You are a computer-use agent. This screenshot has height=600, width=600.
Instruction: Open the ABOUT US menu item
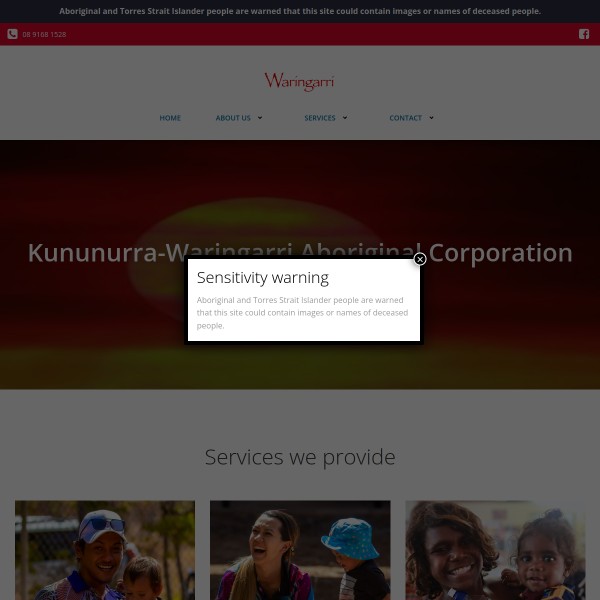[233, 118]
